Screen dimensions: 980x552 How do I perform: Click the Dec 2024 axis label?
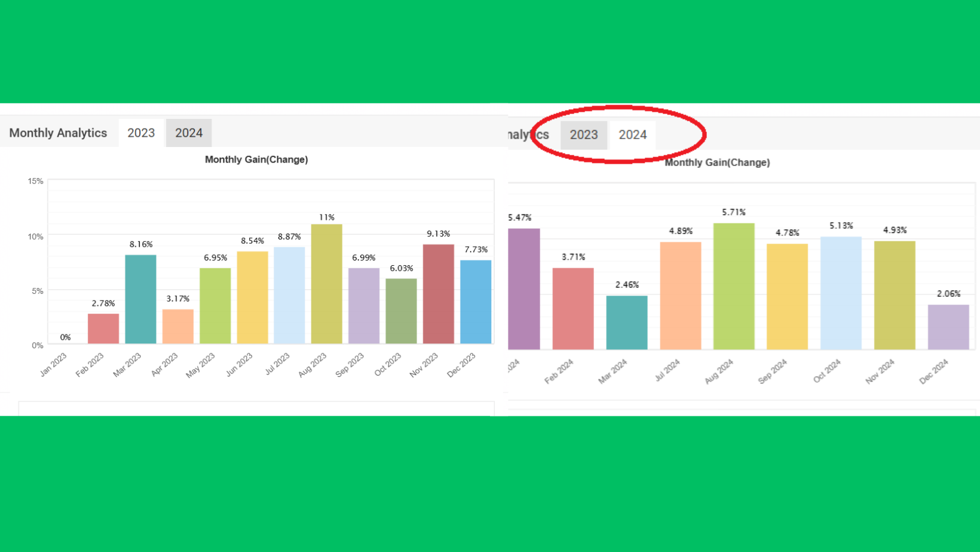[x=933, y=371]
